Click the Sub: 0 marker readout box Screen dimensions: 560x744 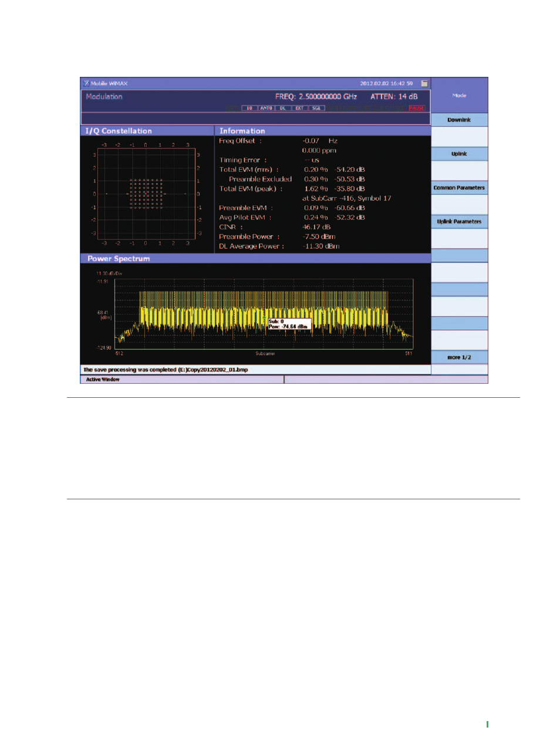click(289, 324)
